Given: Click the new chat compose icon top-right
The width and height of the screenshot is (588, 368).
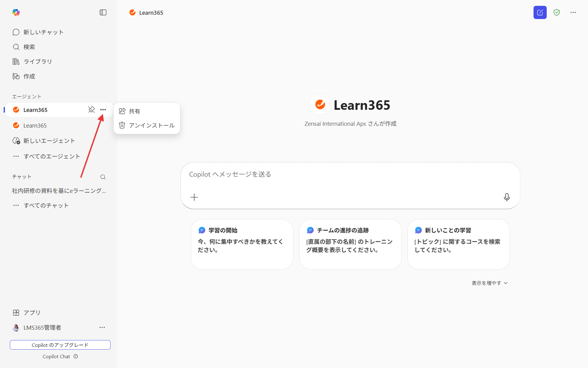Looking at the screenshot, I should coord(540,13).
